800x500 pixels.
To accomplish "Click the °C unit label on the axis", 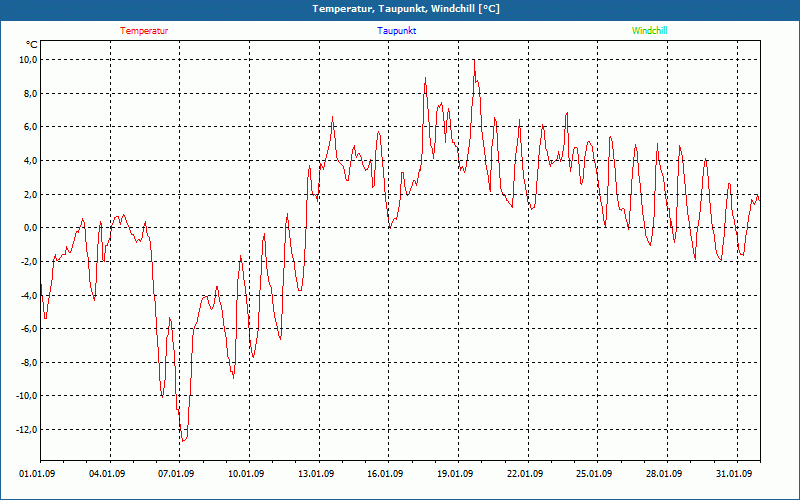I will tap(31, 45).
